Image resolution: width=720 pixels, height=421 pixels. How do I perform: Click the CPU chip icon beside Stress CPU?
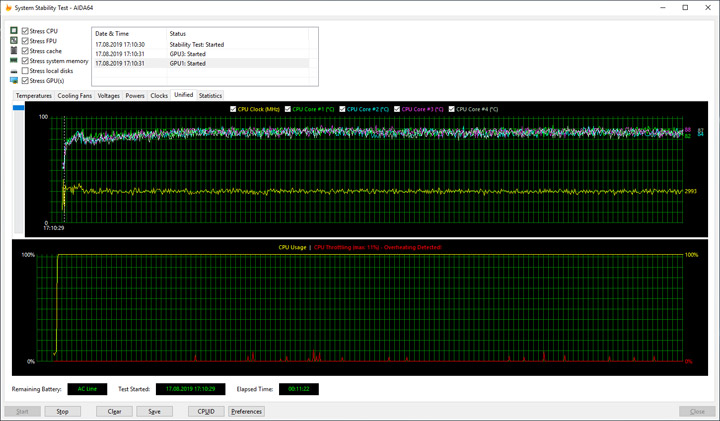click(x=14, y=31)
